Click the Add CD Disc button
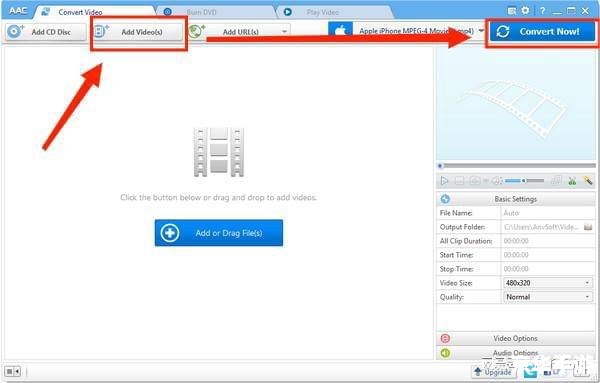The width and height of the screenshot is (600, 383). (x=46, y=32)
